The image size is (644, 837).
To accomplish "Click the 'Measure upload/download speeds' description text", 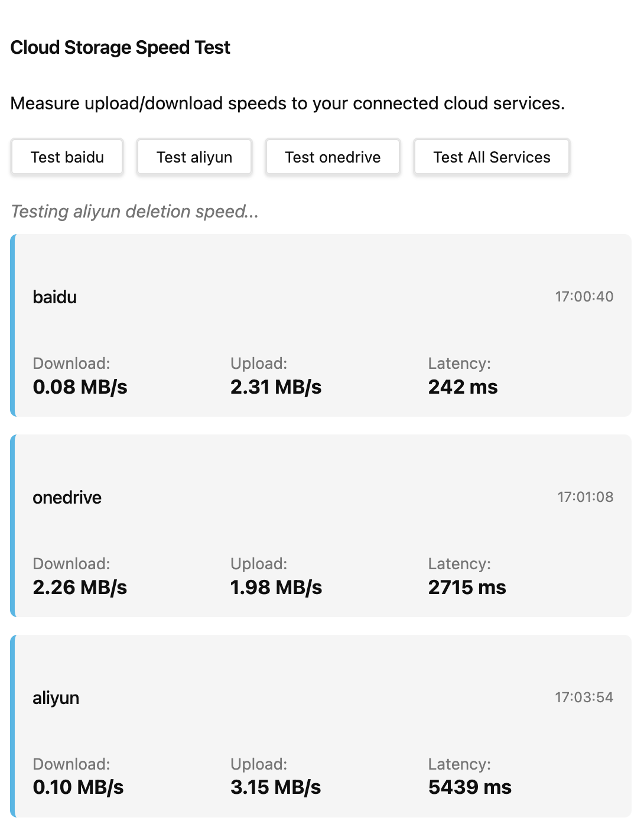I will (x=287, y=103).
